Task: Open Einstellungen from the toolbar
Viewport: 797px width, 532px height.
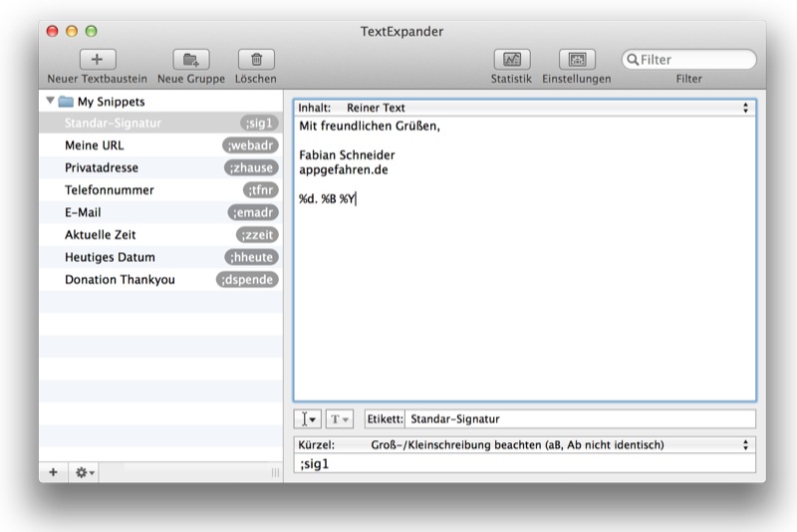Action: (576, 60)
